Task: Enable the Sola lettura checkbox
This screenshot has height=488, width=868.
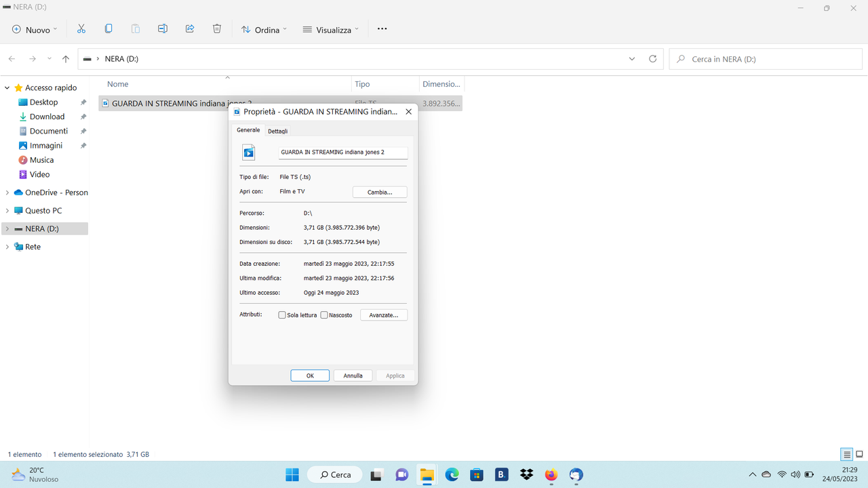Action: pos(282,315)
